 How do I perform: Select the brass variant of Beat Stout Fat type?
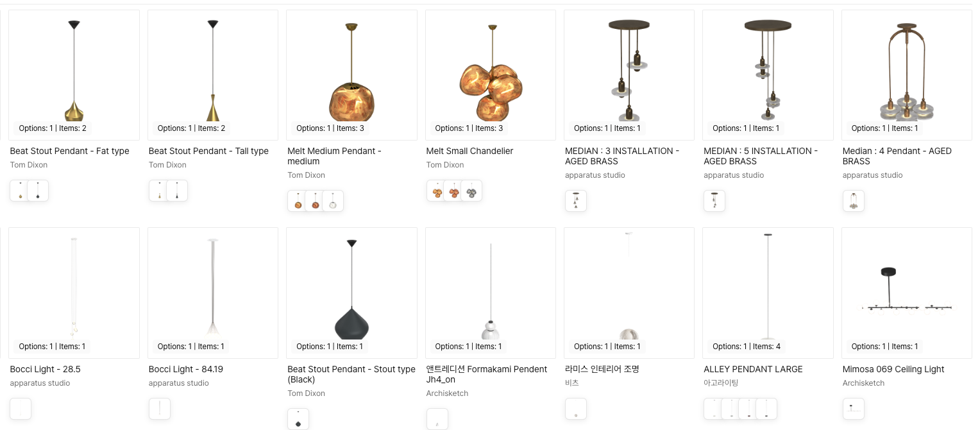tap(21, 191)
